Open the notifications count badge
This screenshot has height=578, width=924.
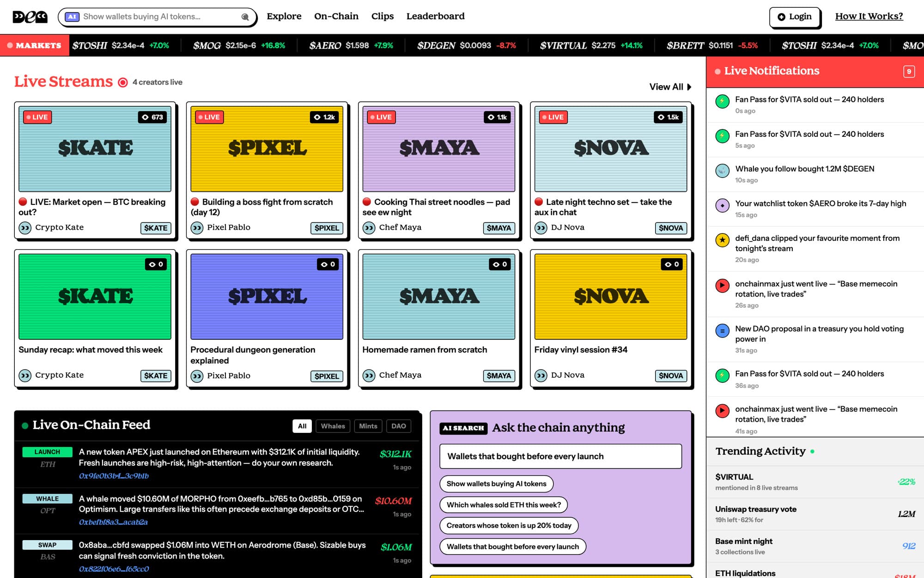point(909,71)
